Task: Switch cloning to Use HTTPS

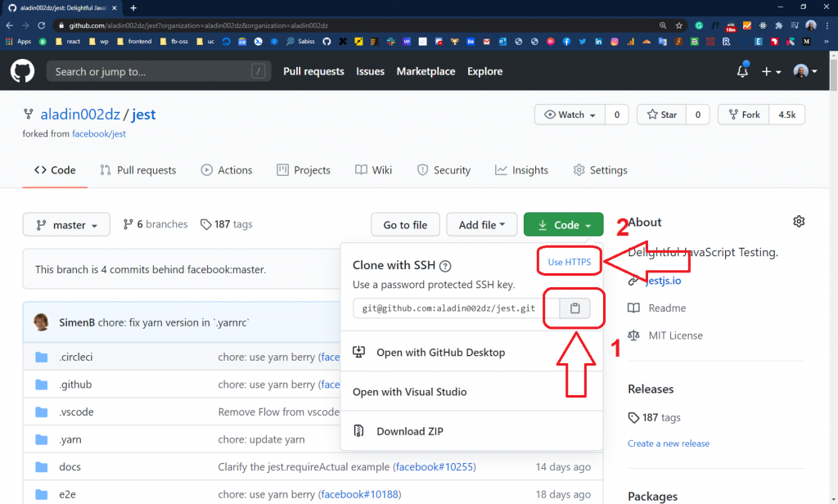Action: point(569,261)
